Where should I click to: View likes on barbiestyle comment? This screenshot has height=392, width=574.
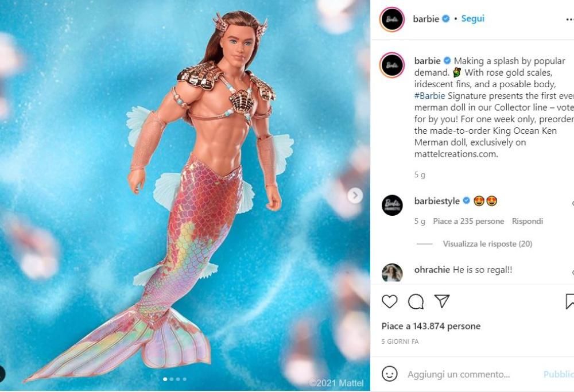(x=468, y=221)
